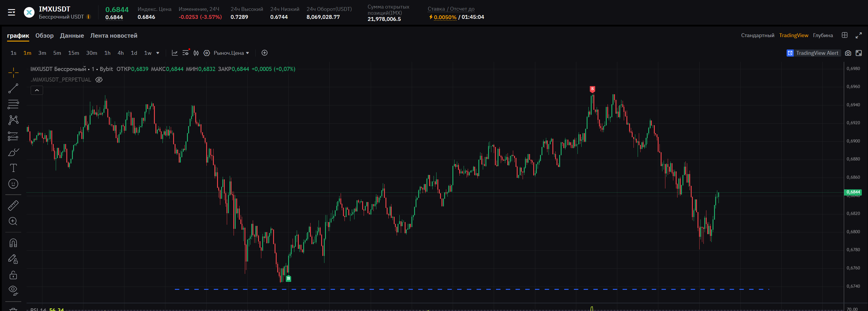Click the Ставка / Отсчет до link
868x311 pixels.
(x=451, y=9)
